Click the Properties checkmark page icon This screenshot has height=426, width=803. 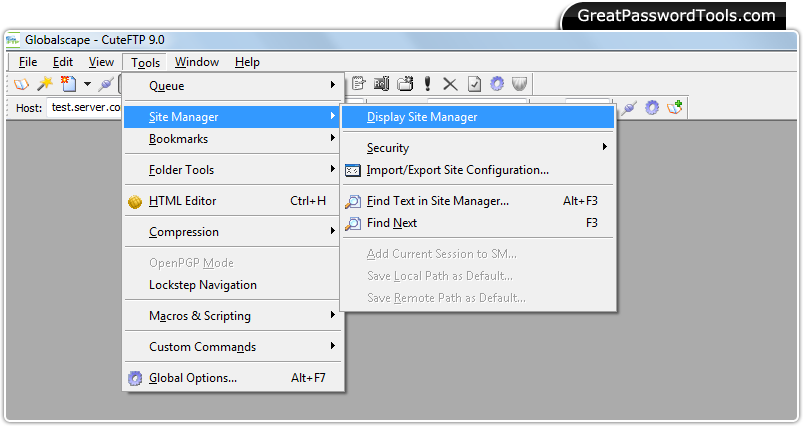(x=474, y=83)
